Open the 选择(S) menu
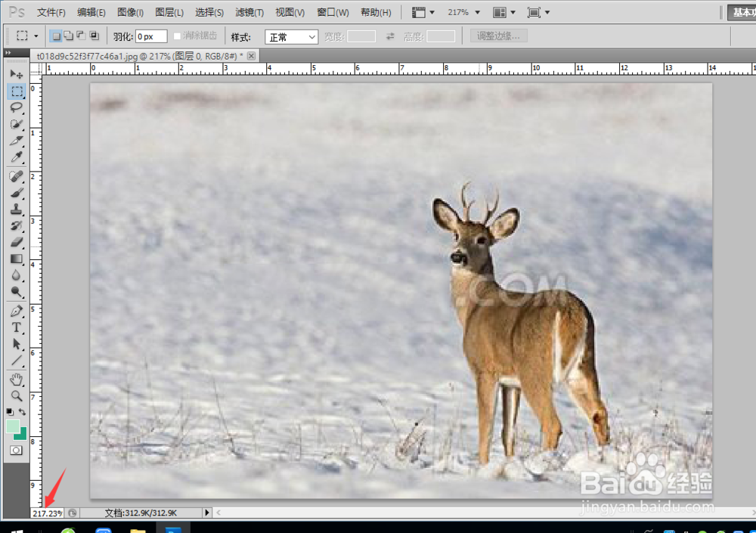The width and height of the screenshot is (756, 533). [209, 13]
